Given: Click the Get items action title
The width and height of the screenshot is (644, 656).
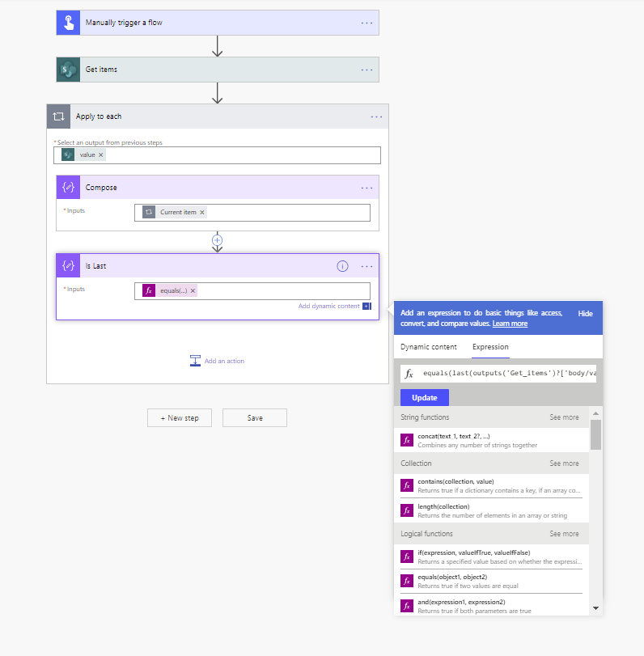Looking at the screenshot, I should [101, 70].
